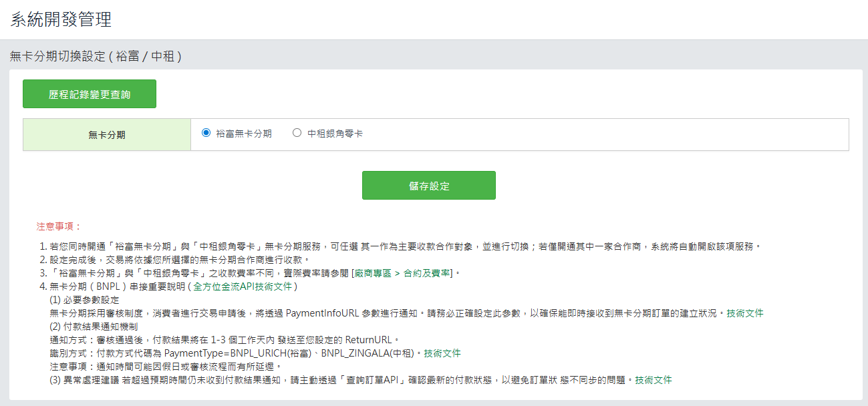Click the 系統開發管理 page title
Image resolution: width=868 pixels, height=406 pixels.
pos(61,19)
